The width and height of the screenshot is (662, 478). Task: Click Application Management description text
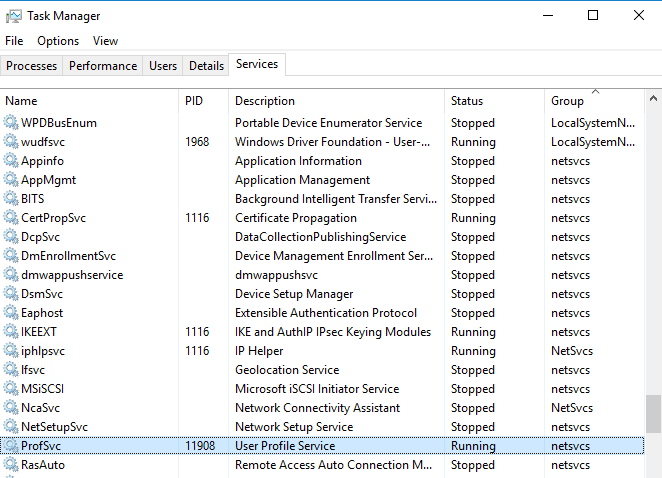pyautogui.click(x=302, y=180)
